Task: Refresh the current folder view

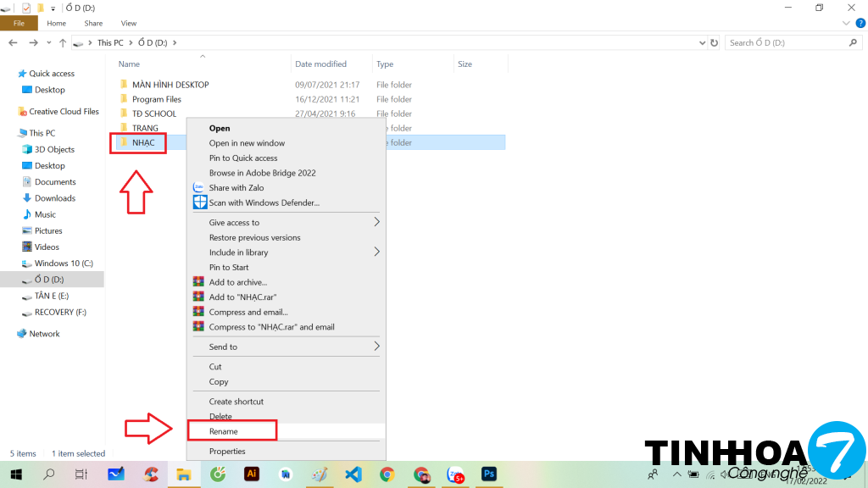Action: (x=714, y=42)
